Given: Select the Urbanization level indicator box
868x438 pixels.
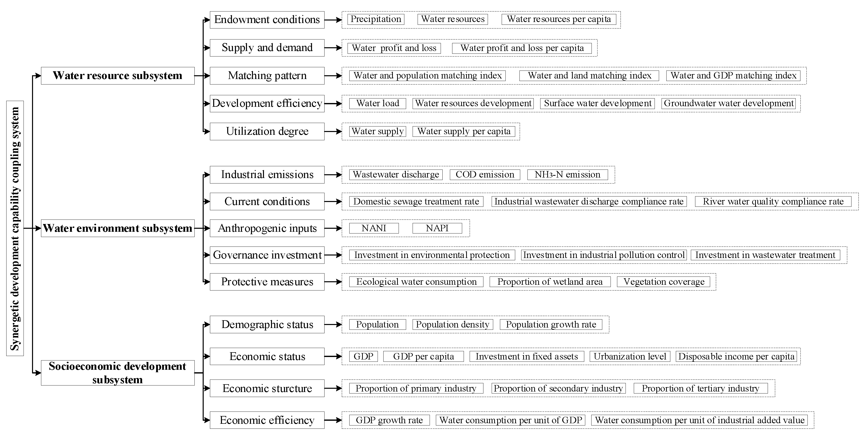Looking at the screenshot, I should [630, 356].
